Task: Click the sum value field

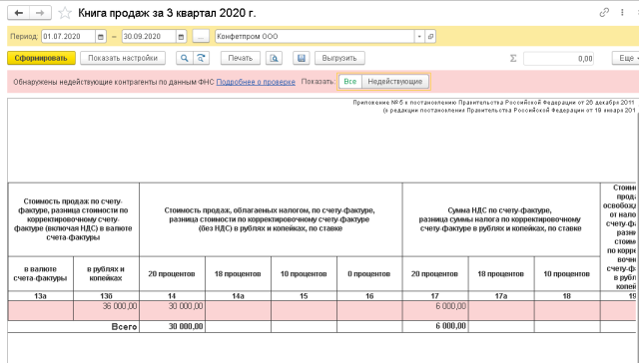Action: click(x=558, y=59)
